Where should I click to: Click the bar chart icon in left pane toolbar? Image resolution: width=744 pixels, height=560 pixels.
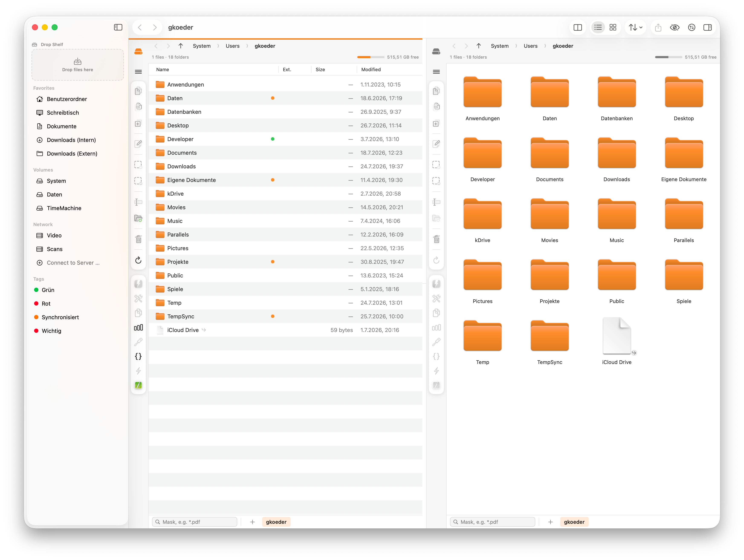tap(138, 327)
